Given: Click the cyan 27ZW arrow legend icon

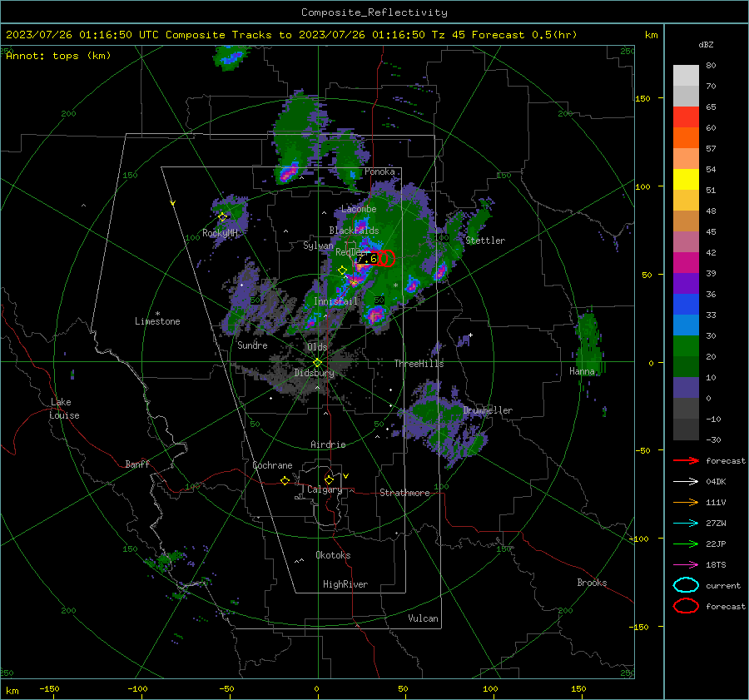Looking at the screenshot, I should click(x=686, y=524).
